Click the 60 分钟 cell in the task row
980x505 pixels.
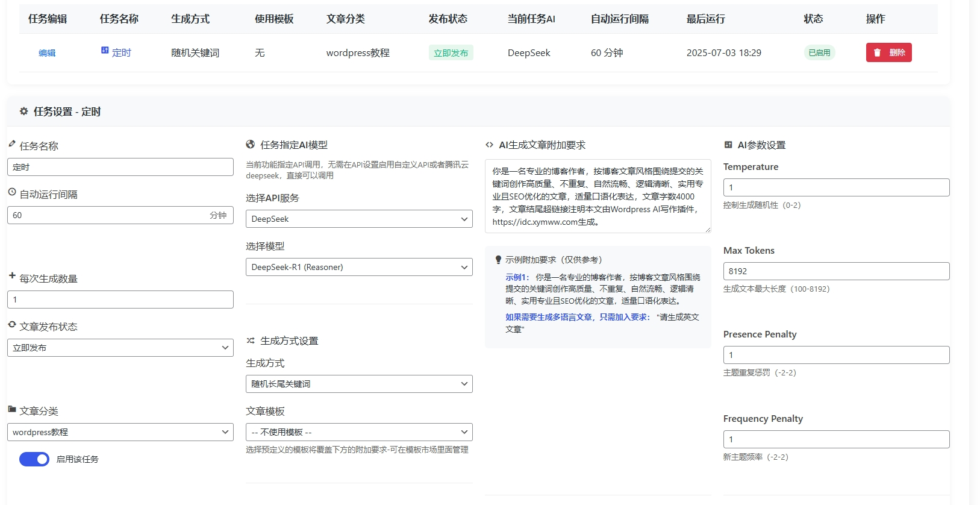pyautogui.click(x=607, y=53)
